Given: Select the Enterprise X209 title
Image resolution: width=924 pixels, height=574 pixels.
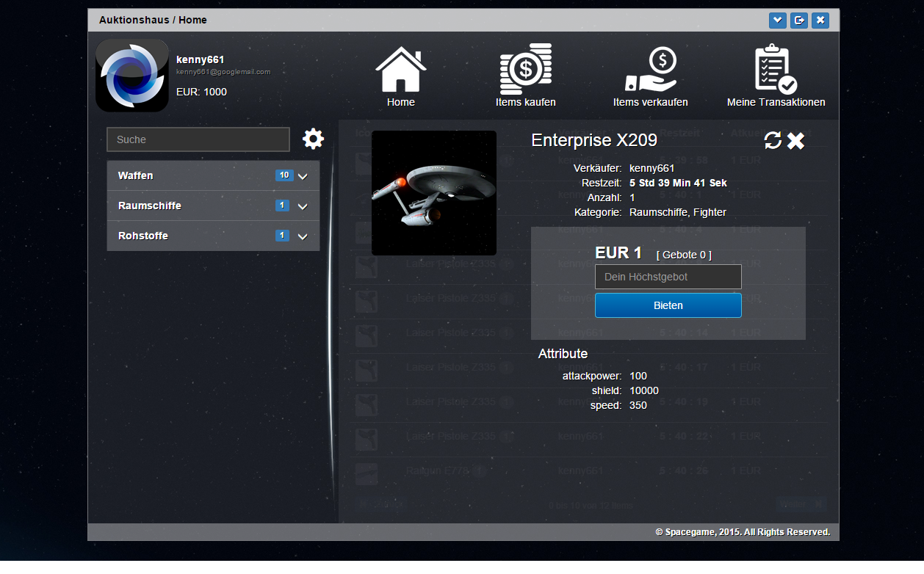Looking at the screenshot, I should tap(594, 140).
